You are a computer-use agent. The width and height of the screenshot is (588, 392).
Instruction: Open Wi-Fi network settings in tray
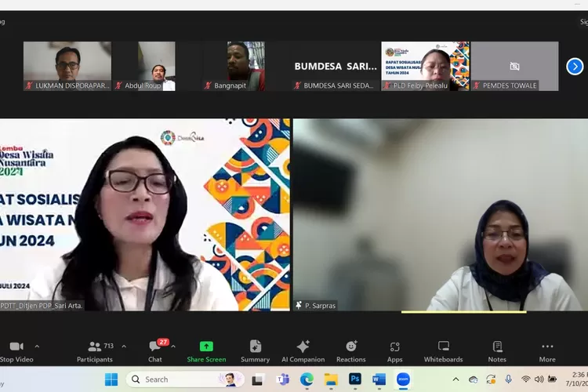click(526, 379)
